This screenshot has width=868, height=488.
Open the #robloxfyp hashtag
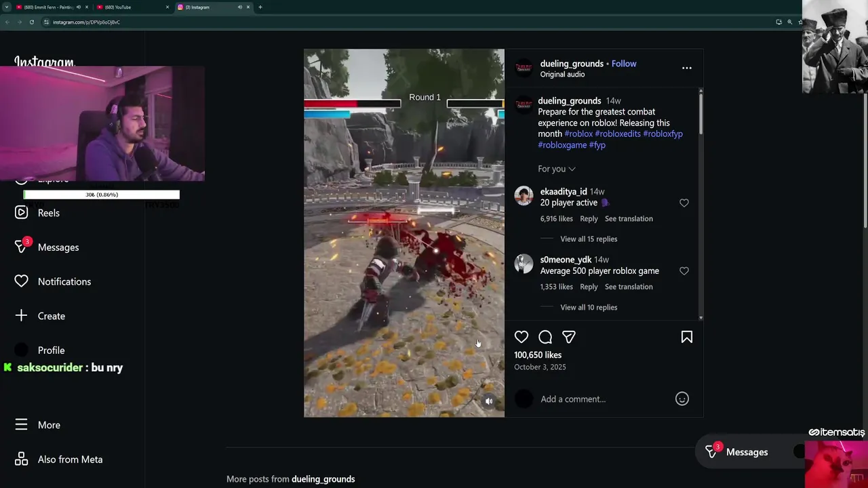pyautogui.click(x=663, y=134)
